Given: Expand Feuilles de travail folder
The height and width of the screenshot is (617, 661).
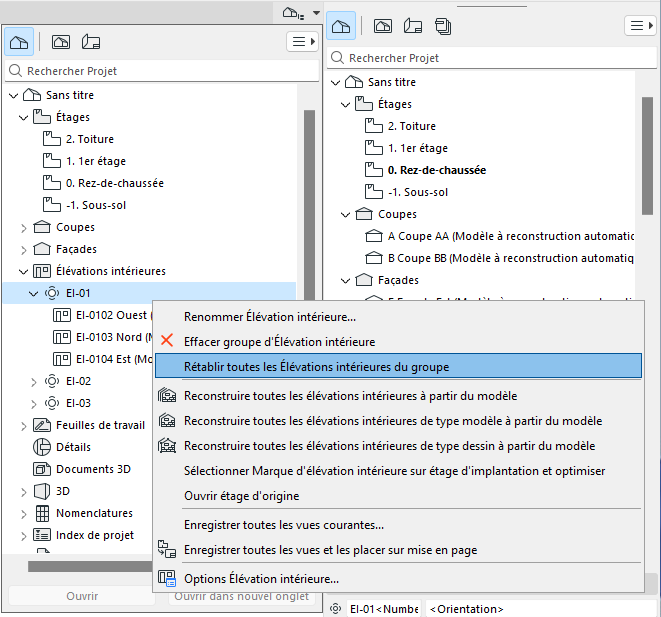Looking at the screenshot, I should coord(24,426).
